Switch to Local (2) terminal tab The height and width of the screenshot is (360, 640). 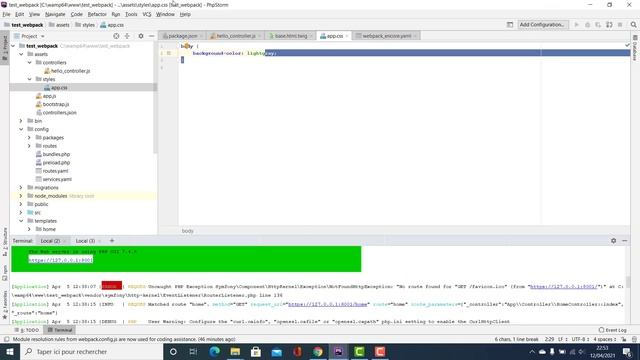(x=50, y=241)
